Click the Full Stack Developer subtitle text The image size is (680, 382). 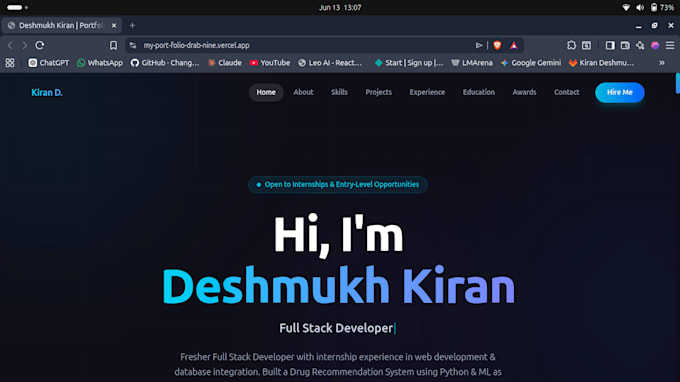336,328
